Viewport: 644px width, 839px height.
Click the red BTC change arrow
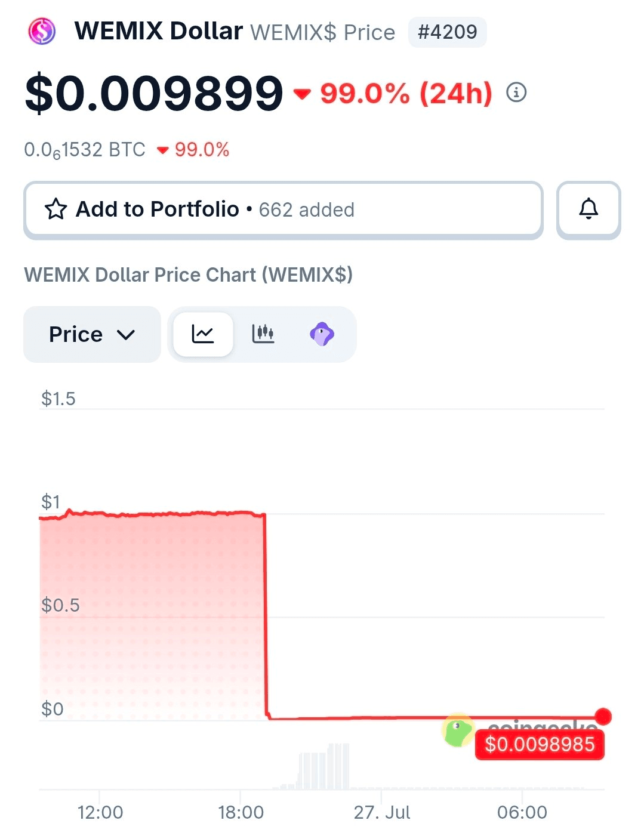tap(162, 150)
